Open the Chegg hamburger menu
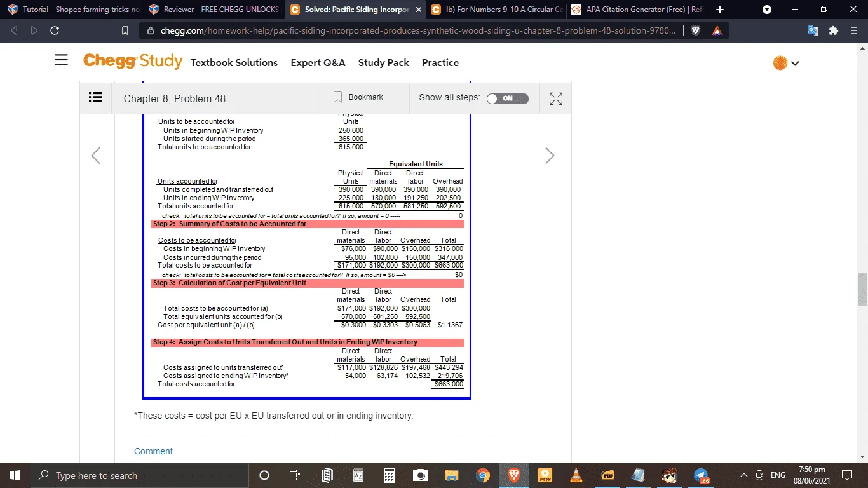Screen dimensions: 868x488 (x=61, y=60)
